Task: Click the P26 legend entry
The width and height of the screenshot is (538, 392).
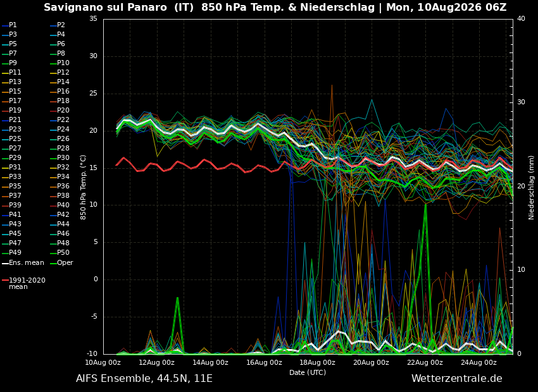Action: pos(59,138)
